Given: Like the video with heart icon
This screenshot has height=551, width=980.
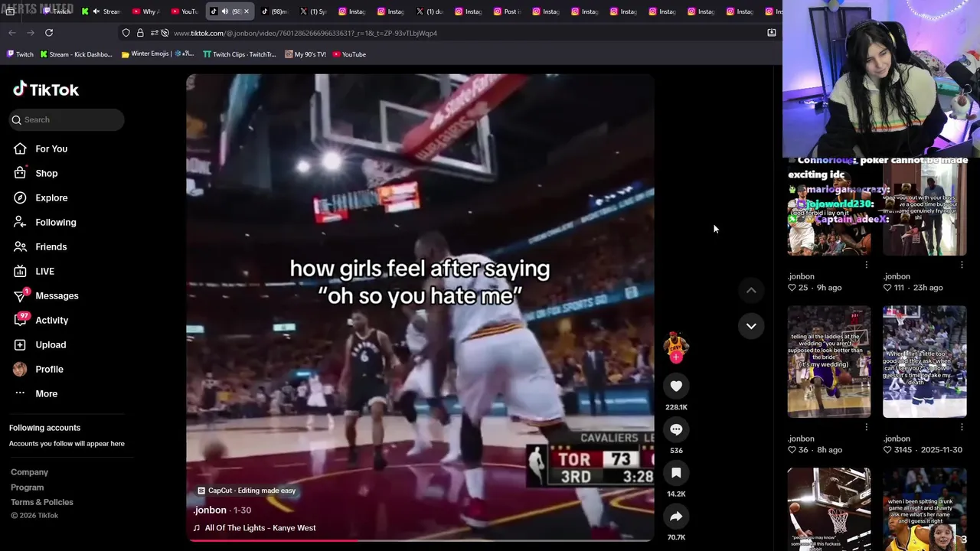Looking at the screenshot, I should pyautogui.click(x=676, y=386).
